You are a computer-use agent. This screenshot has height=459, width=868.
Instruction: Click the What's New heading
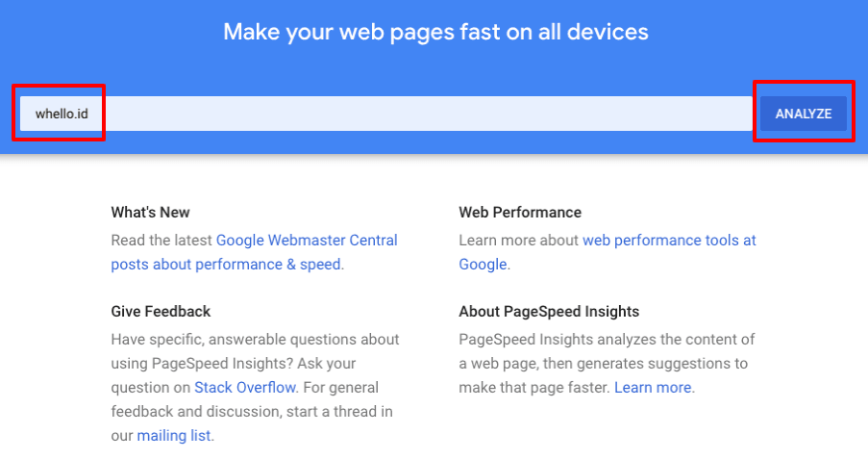pyautogui.click(x=150, y=212)
